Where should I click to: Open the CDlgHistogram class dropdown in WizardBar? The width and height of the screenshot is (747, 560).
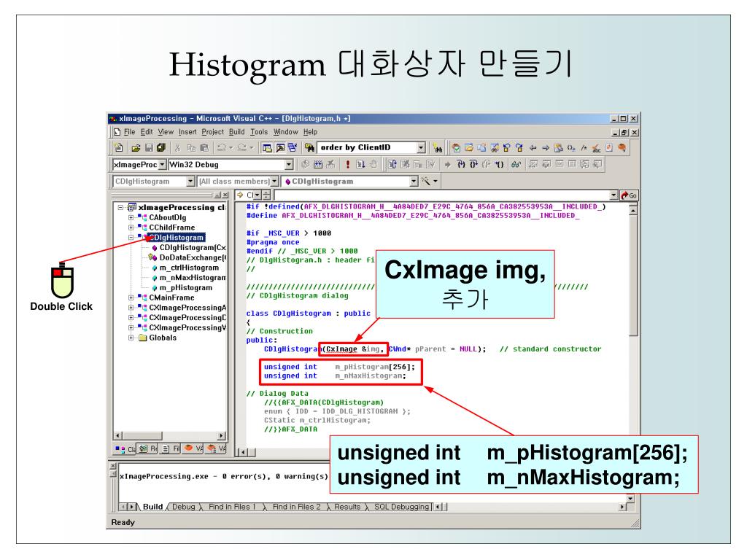[x=190, y=182]
